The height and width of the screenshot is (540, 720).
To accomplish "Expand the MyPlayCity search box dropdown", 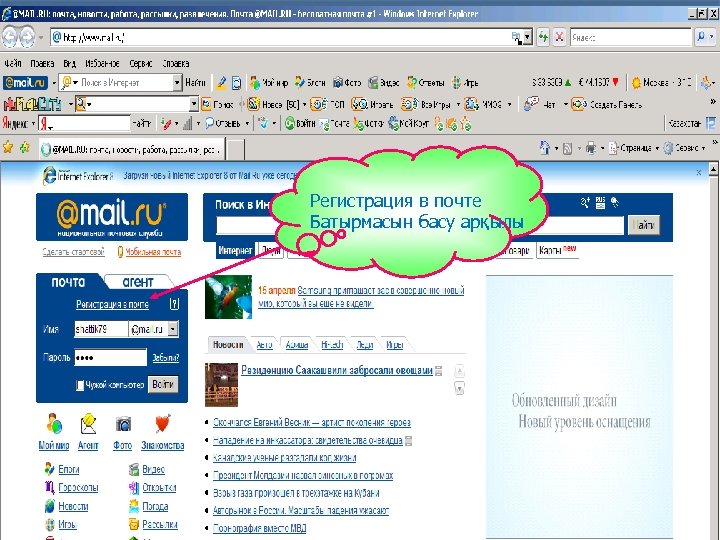I will point(194,104).
